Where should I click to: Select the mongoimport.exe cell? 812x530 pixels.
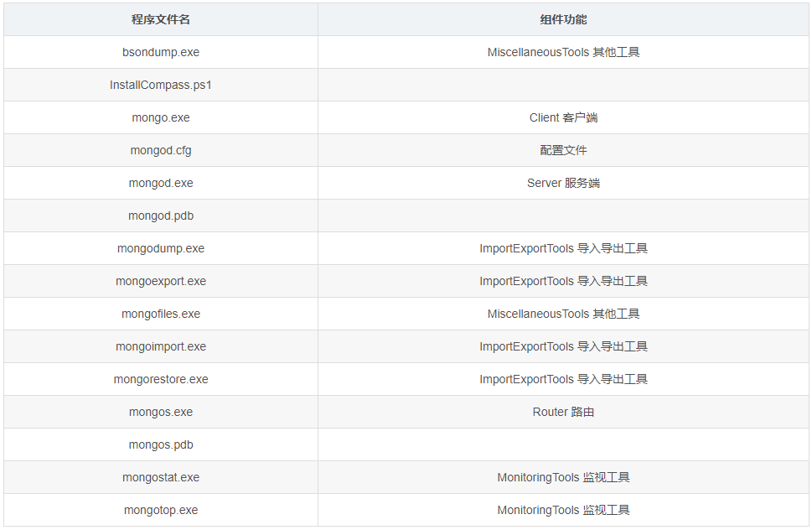tap(161, 346)
